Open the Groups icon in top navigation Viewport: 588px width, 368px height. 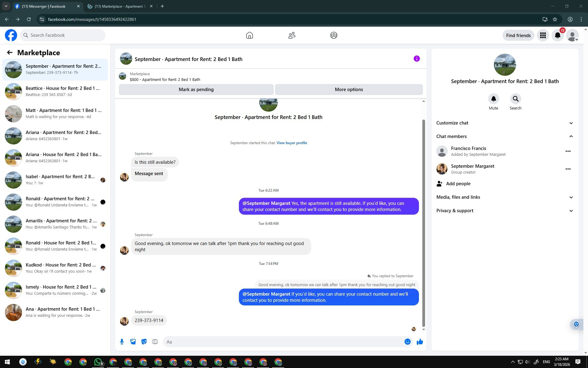pos(334,35)
